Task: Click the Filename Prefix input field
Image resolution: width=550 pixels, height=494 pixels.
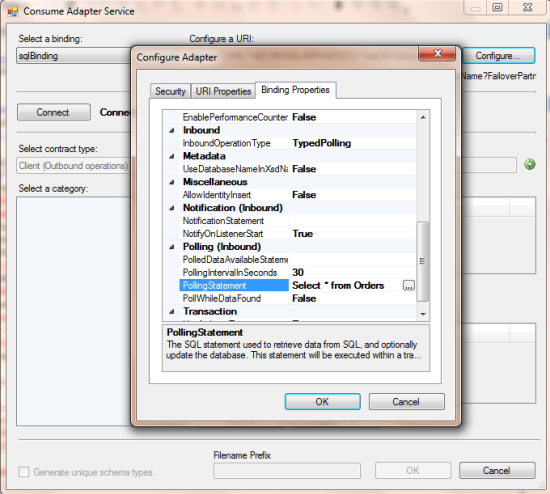Action: coord(287,471)
